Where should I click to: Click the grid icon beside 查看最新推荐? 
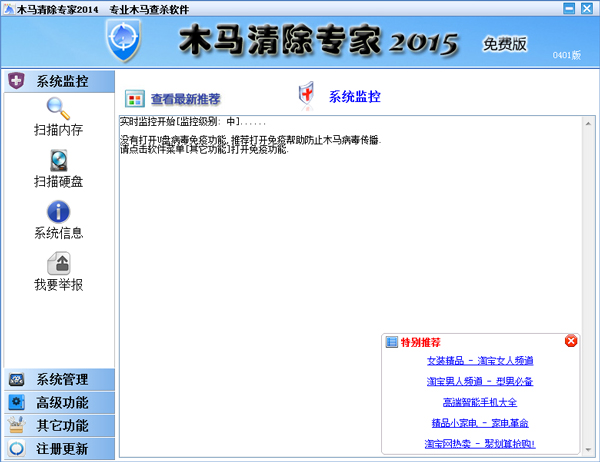(x=134, y=99)
